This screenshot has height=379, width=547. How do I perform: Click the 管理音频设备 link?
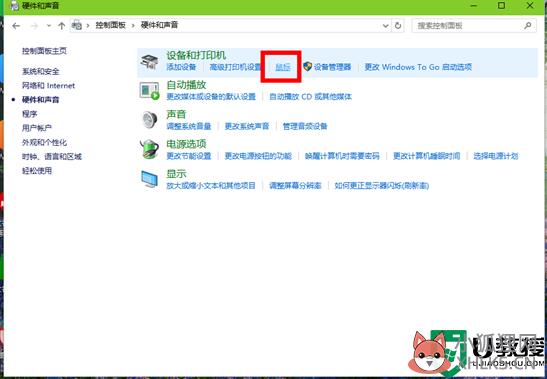[305, 126]
